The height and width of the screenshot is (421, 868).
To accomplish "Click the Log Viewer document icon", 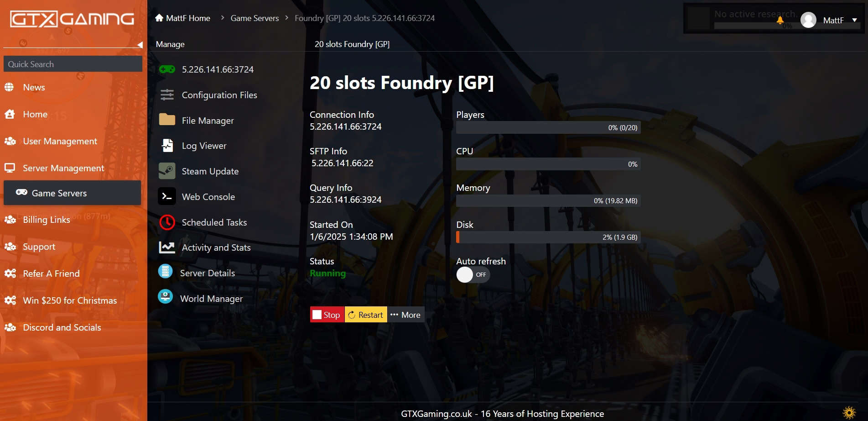I will 167,146.
